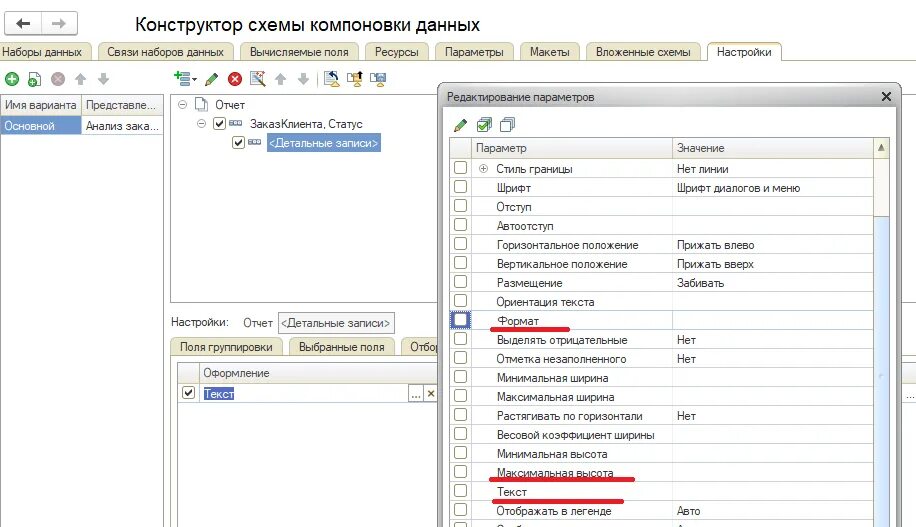Image resolution: width=916 pixels, height=527 pixels.
Task: Tick the Формат parameter checkbox
Action: click(460, 320)
